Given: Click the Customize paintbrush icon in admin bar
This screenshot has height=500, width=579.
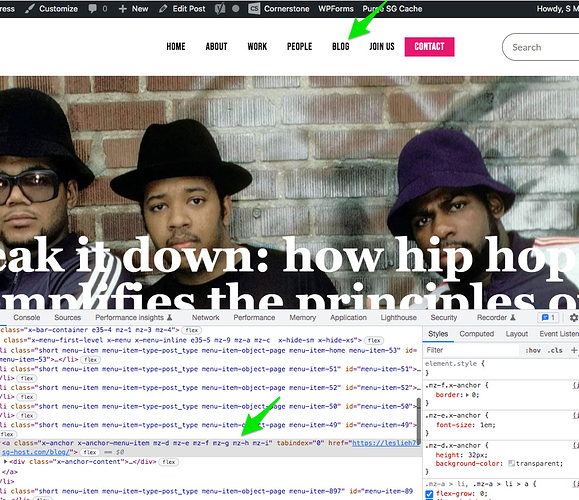Looking at the screenshot, I should (x=30, y=8).
